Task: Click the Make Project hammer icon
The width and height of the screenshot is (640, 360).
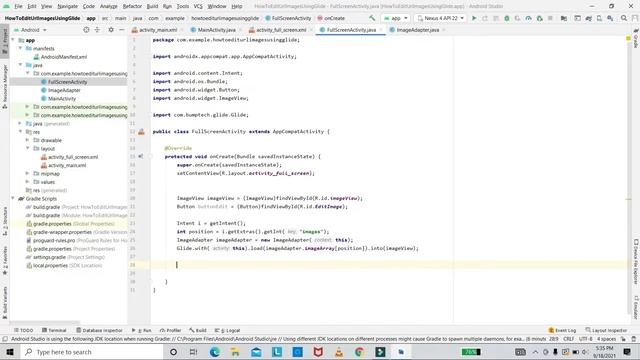Action: [x=372, y=18]
